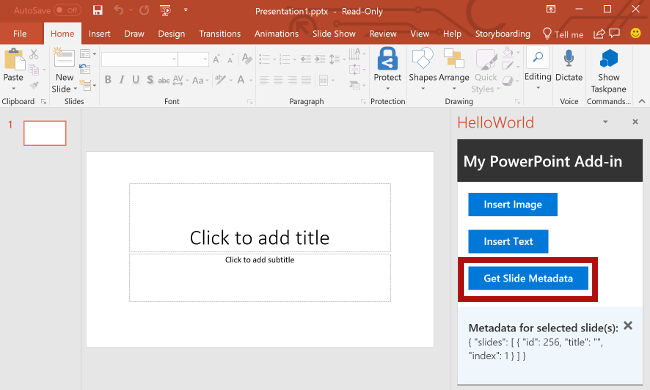This screenshot has height=390, width=650.
Task: Open the font size dropdown
Action: point(205,59)
